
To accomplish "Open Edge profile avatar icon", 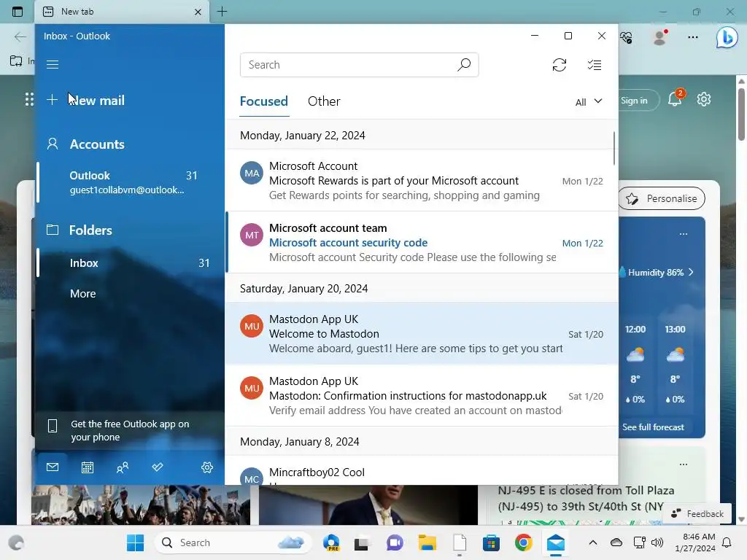I will coord(659,36).
